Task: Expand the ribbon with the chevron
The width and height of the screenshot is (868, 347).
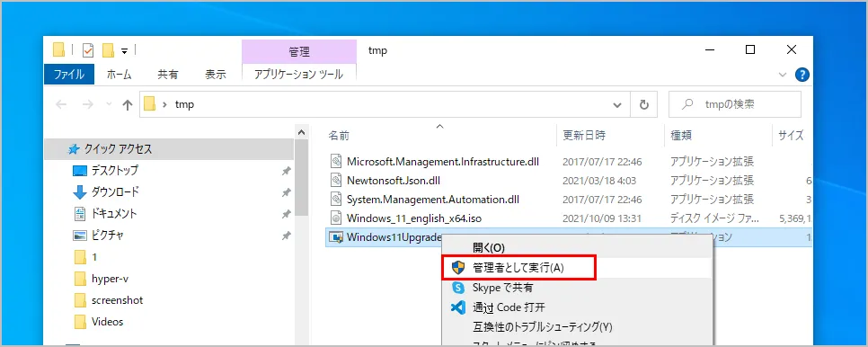Action: pos(783,75)
